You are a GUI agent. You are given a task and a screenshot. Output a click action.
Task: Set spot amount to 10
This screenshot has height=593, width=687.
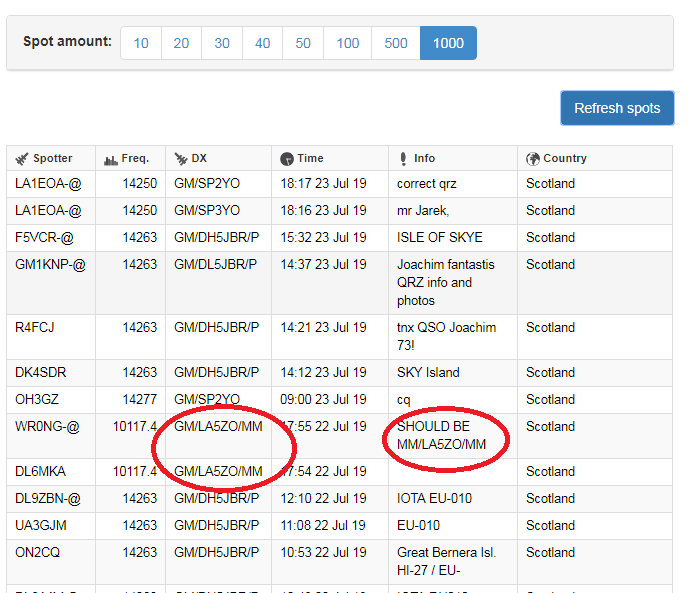(141, 43)
